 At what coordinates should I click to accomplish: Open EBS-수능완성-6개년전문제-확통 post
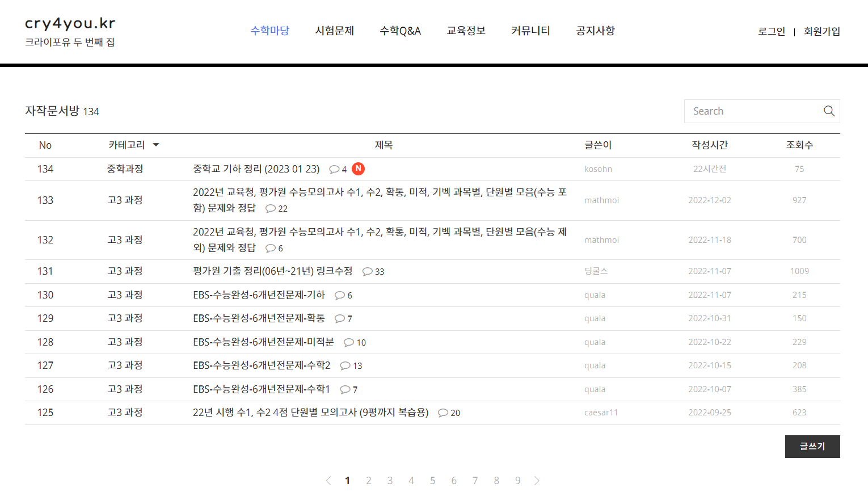(x=259, y=318)
